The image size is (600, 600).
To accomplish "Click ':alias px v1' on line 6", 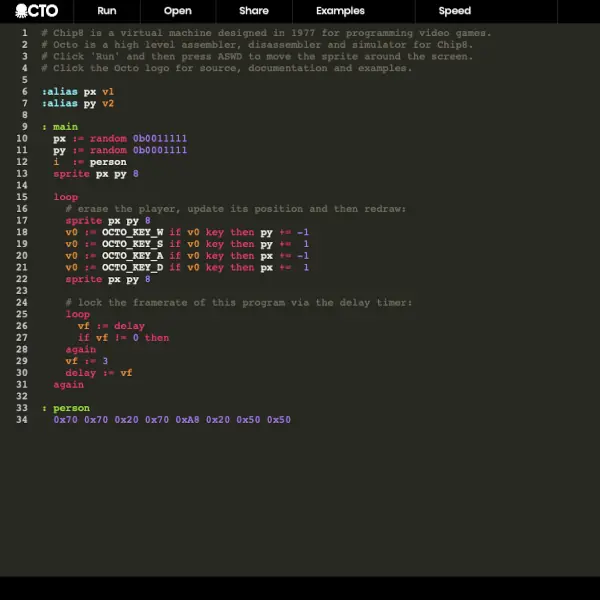I will coord(78,92).
